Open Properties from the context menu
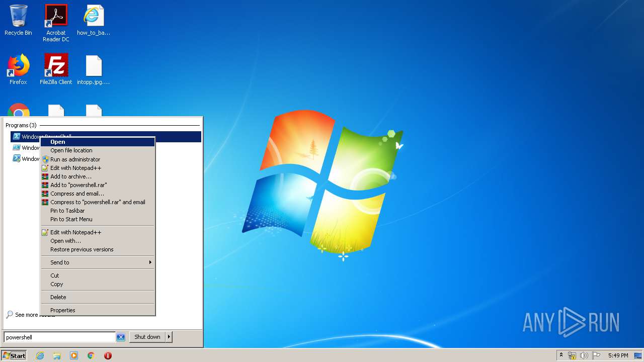This screenshot has width=644, height=362. [98, 310]
